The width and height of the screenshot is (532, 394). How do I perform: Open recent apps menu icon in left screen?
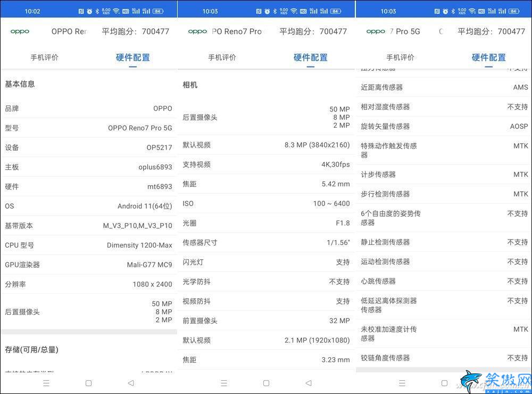pos(46,383)
